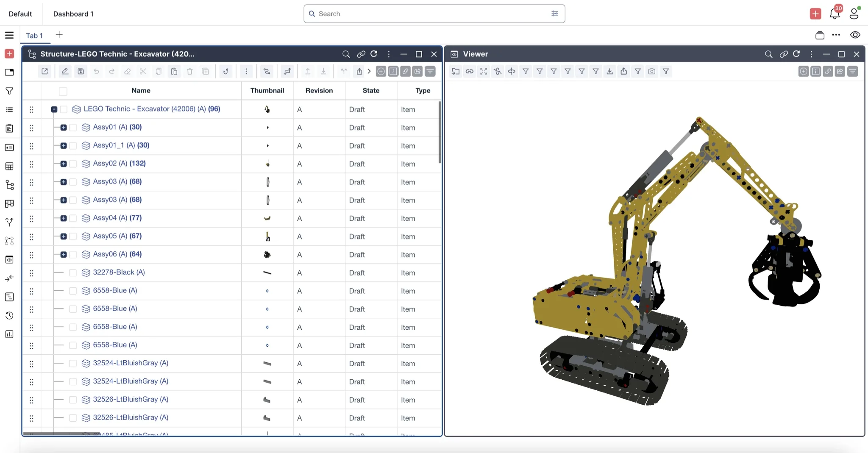Click into the Search input field
Viewport: 868px width, 456px height.
(432, 14)
